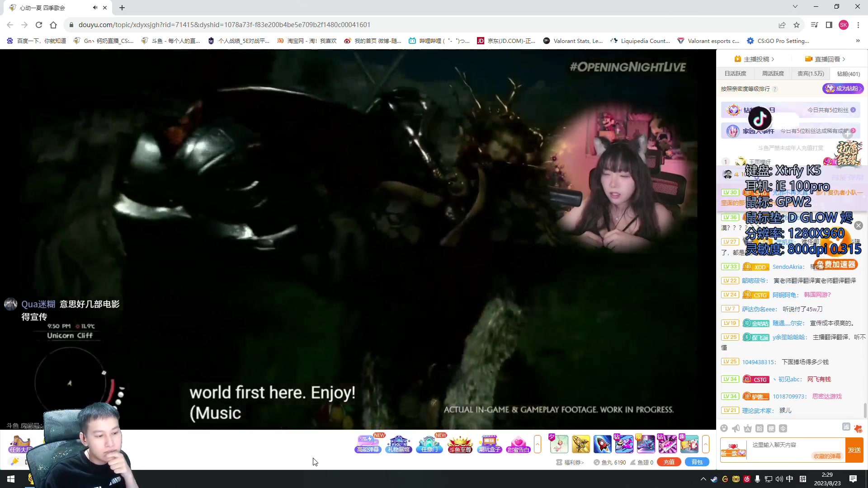The image size is (868, 488).
Task: Open the 滤 chat filter icon
Action: point(846,427)
